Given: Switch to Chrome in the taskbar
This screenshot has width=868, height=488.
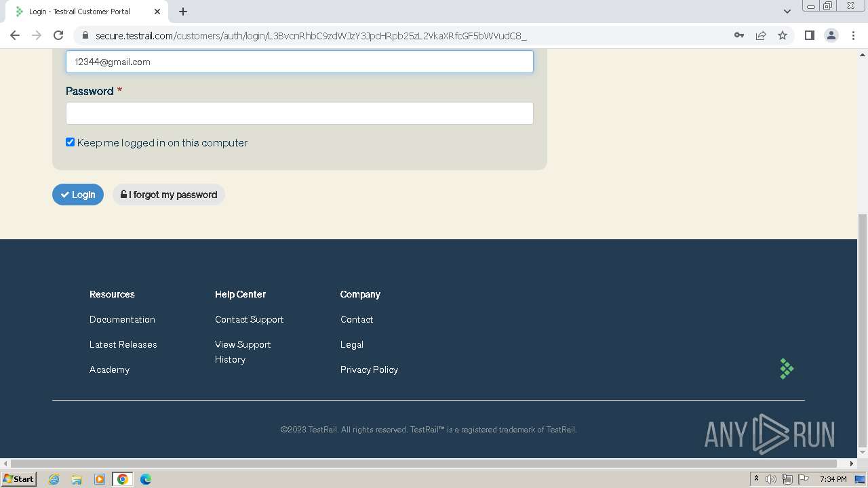Looking at the screenshot, I should pos(123,479).
